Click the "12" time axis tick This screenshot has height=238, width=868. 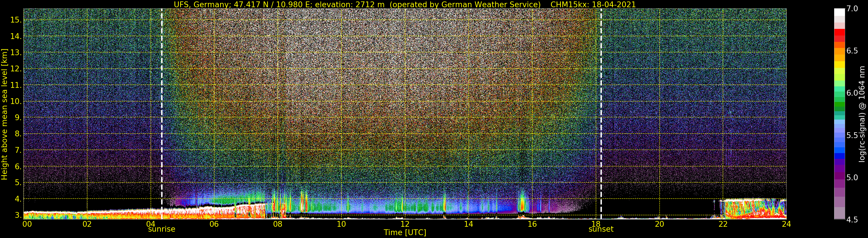pos(405,224)
